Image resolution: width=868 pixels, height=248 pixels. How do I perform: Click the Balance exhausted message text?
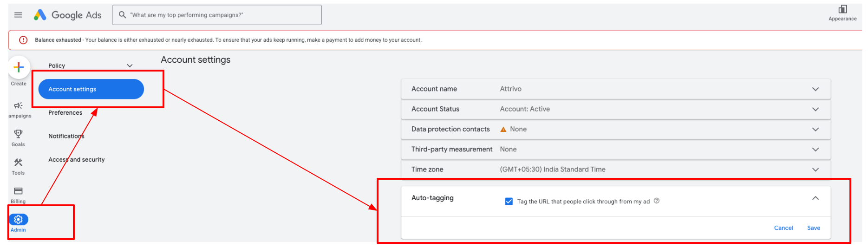click(228, 40)
